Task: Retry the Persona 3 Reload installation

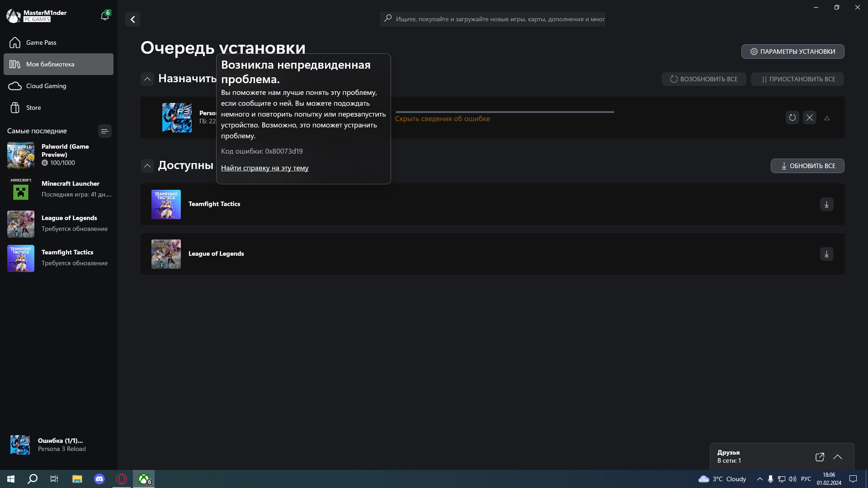Action: pos(792,117)
